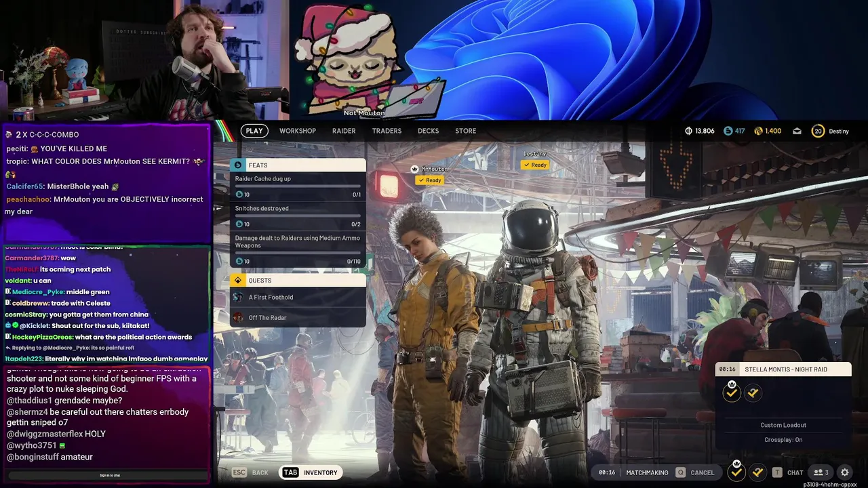The width and height of the screenshot is (868, 488).
Task: Click the Sign in to chat field
Action: click(x=109, y=475)
